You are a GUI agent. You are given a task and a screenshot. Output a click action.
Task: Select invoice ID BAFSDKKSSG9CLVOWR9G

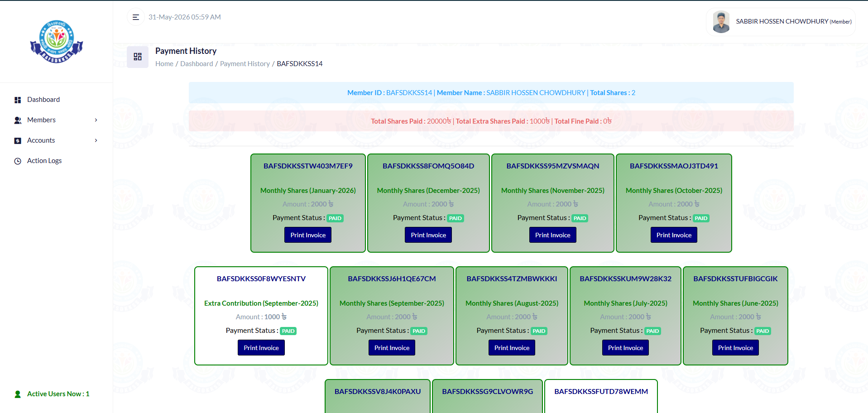[x=488, y=391]
